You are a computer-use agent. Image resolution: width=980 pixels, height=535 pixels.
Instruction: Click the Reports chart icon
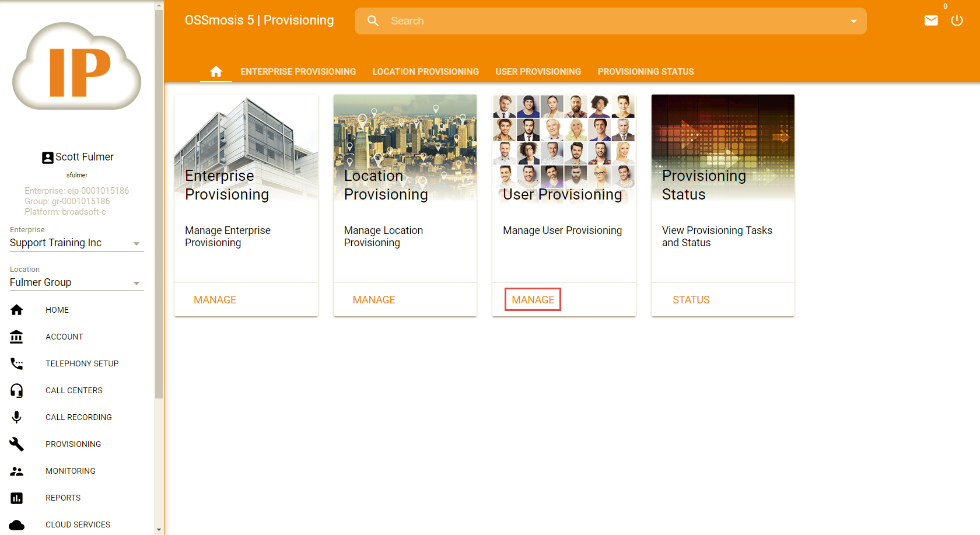(x=17, y=498)
